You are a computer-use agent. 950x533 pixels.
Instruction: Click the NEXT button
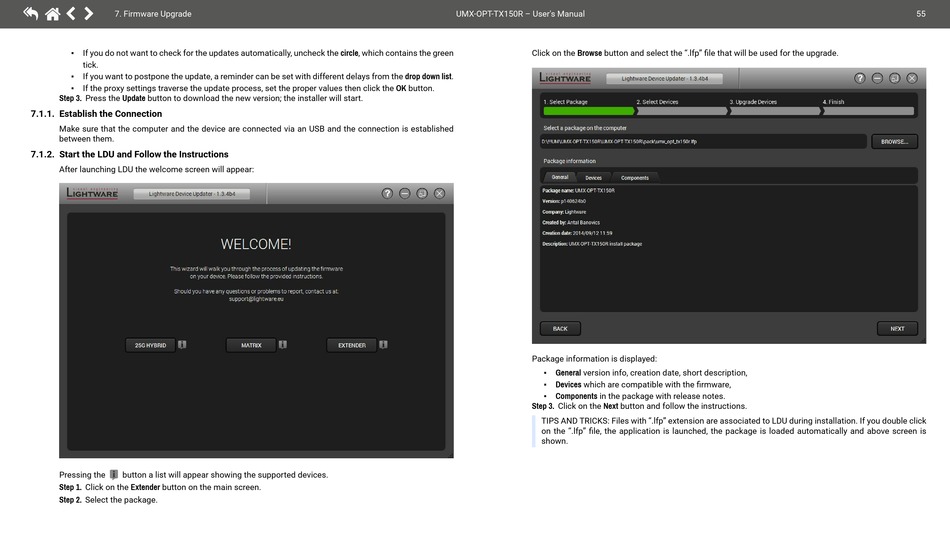click(897, 328)
